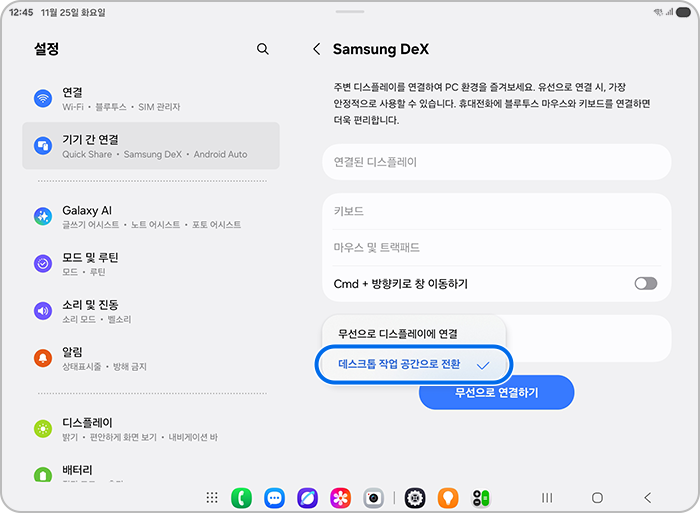Tap the home navigation button
The height and width of the screenshot is (513, 700).
pos(597,497)
